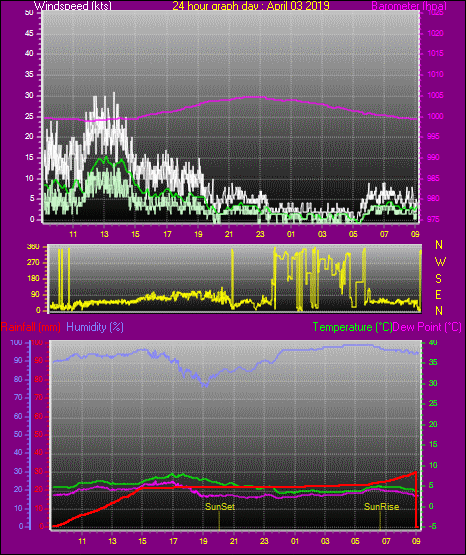Click the 23 hour tick on wind graph

260,234
